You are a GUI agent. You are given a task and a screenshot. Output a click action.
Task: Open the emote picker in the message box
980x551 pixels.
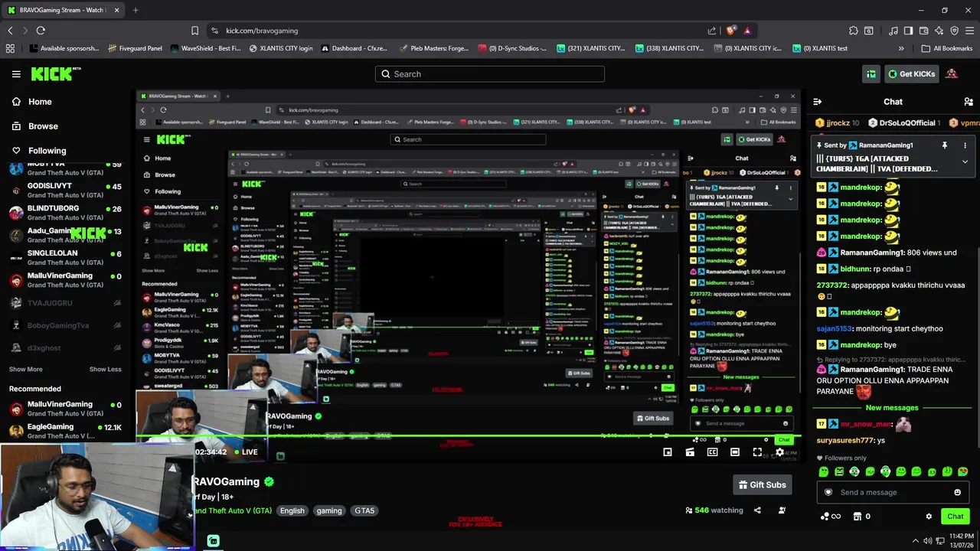pos(957,492)
